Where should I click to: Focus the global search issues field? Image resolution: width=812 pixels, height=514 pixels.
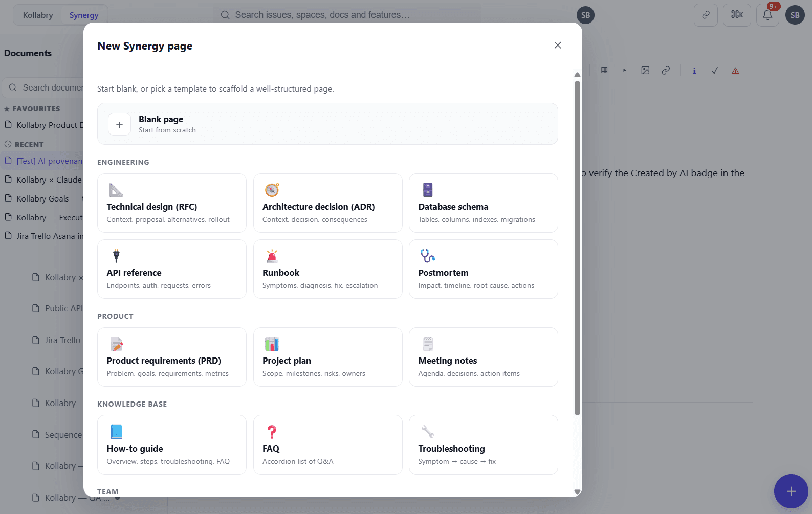[347, 15]
